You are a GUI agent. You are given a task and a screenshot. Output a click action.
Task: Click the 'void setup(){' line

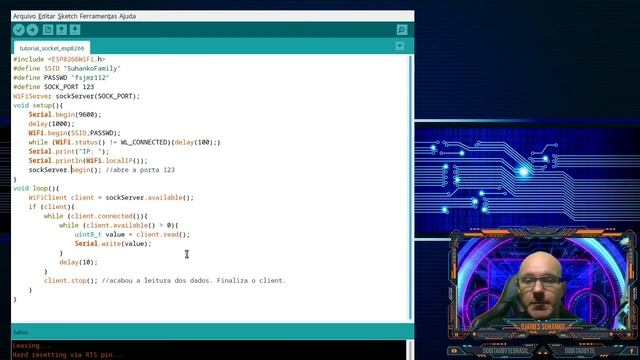(x=38, y=105)
